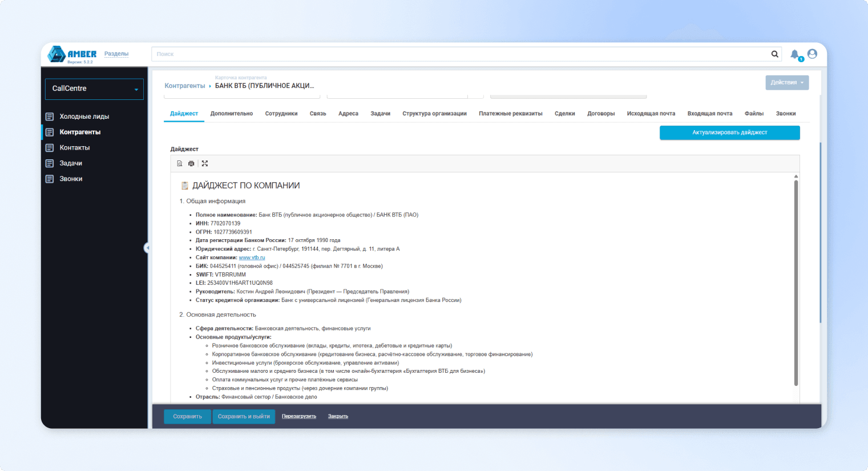Image resolution: width=868 pixels, height=471 pixels.
Task: Open the Сделки tab
Action: (x=565, y=114)
